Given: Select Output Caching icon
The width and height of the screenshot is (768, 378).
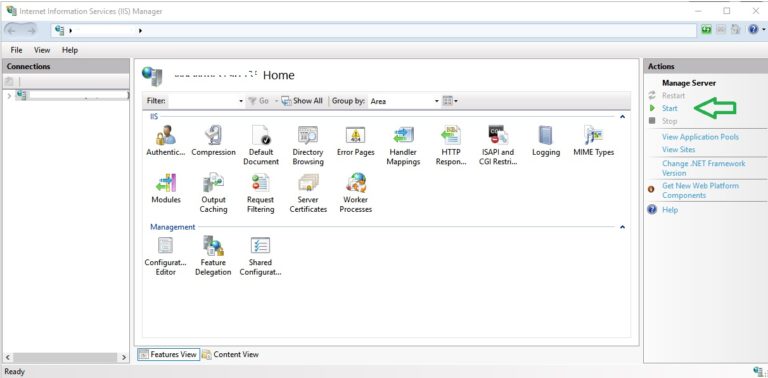Looking at the screenshot, I should [x=214, y=193].
